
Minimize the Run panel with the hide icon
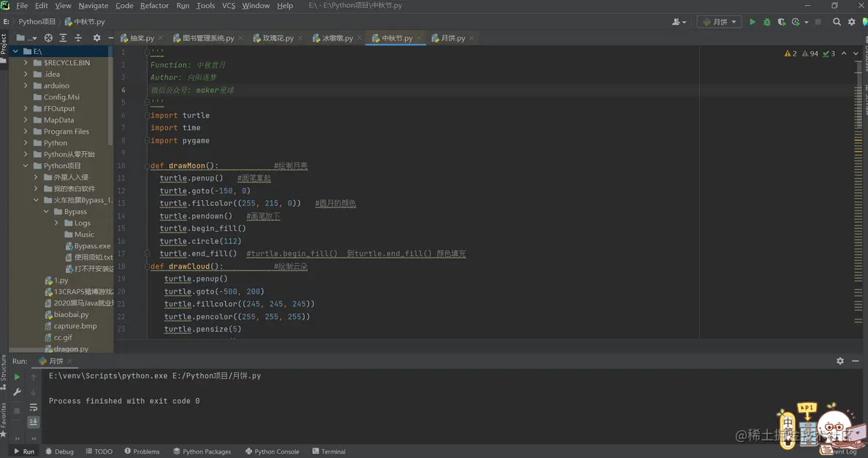click(856, 361)
